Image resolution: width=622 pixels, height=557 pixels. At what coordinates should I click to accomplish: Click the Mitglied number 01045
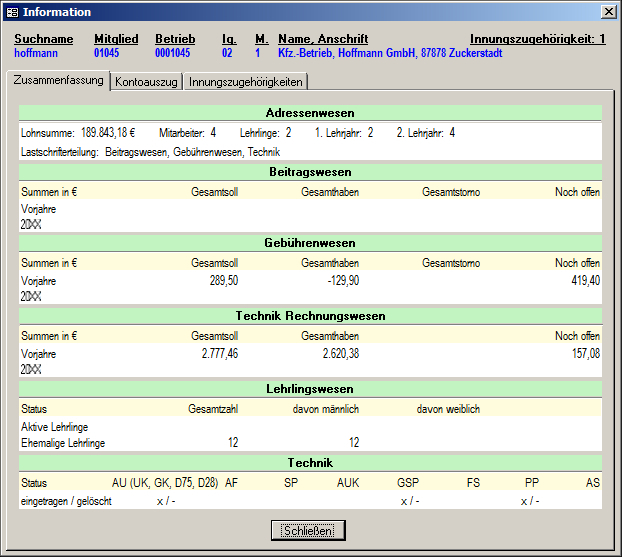coord(107,53)
